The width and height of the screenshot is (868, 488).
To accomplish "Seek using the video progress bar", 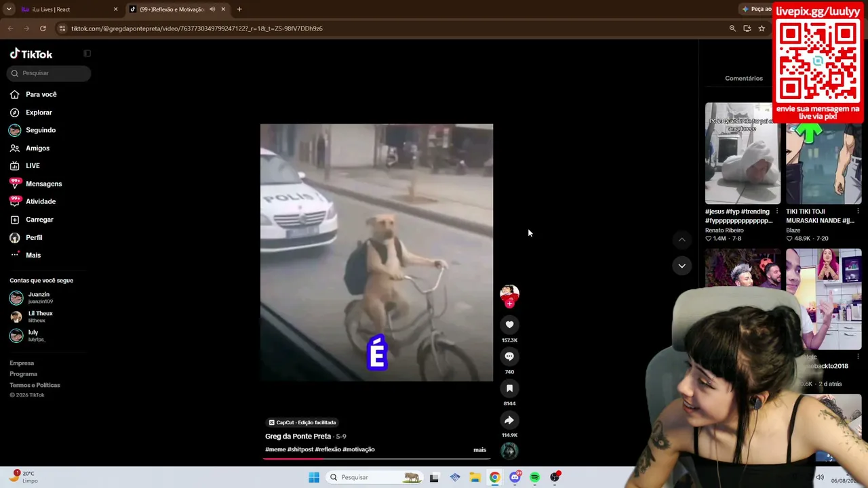I will (376, 459).
